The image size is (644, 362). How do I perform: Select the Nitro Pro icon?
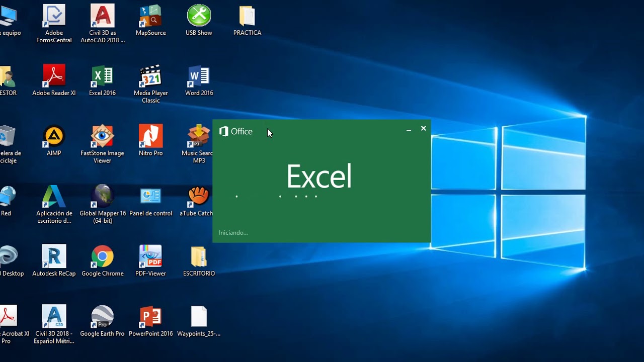(150, 141)
